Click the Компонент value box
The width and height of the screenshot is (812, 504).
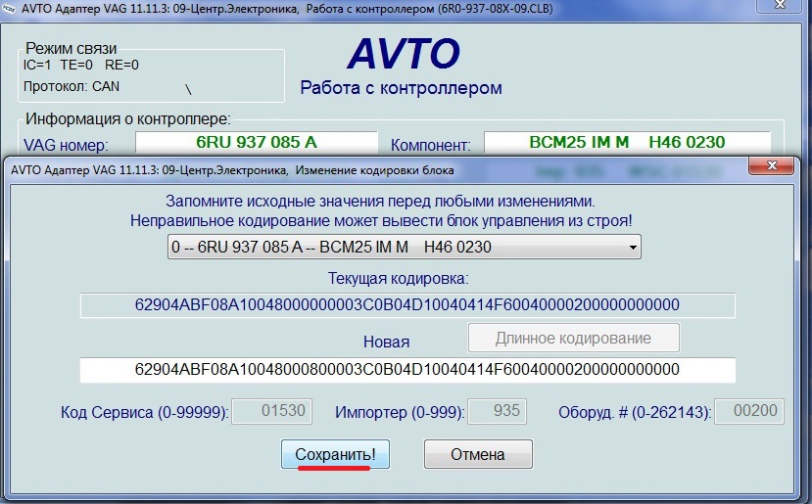pyautogui.click(x=627, y=143)
